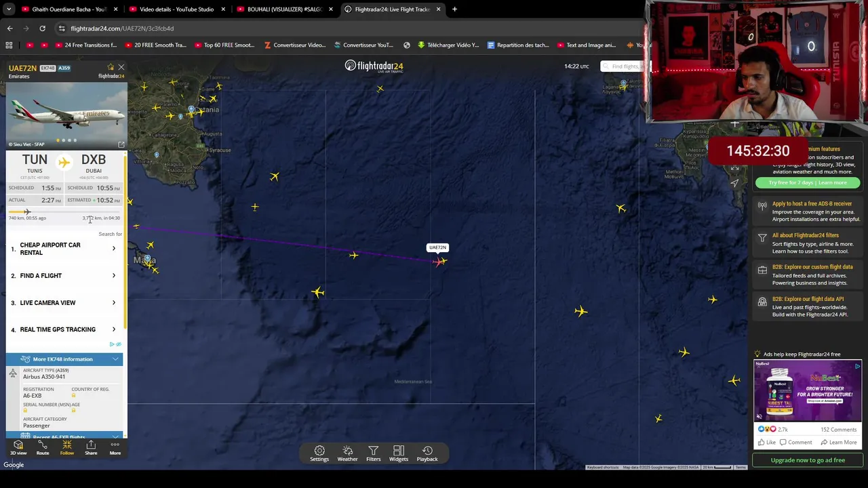This screenshot has height=488, width=868.
Task: Open the More options menu
Action: click(x=115, y=448)
